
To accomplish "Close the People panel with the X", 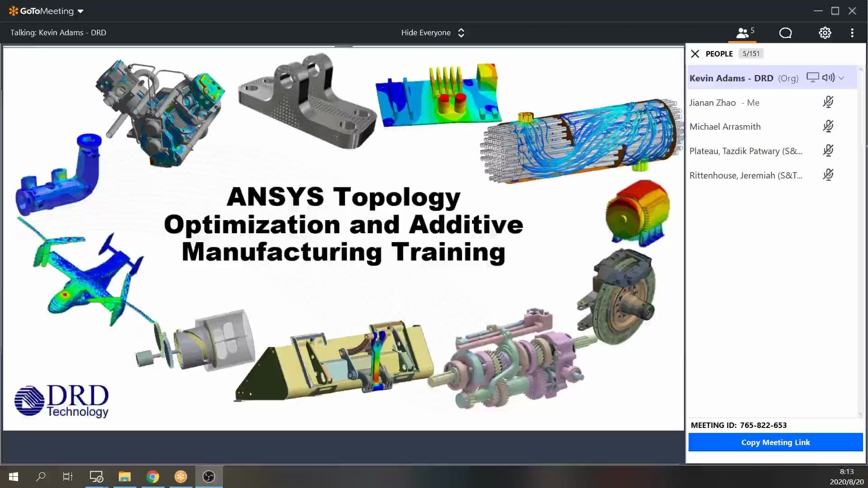I will [x=695, y=53].
